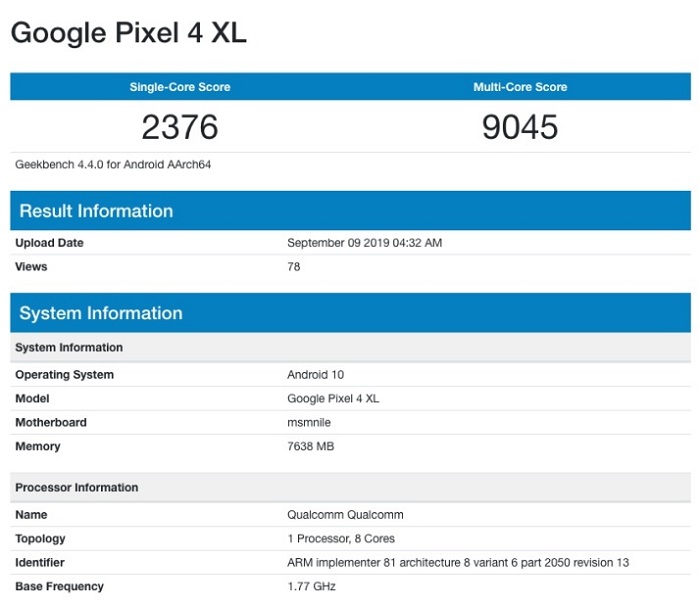Select the views count 78

point(294,267)
